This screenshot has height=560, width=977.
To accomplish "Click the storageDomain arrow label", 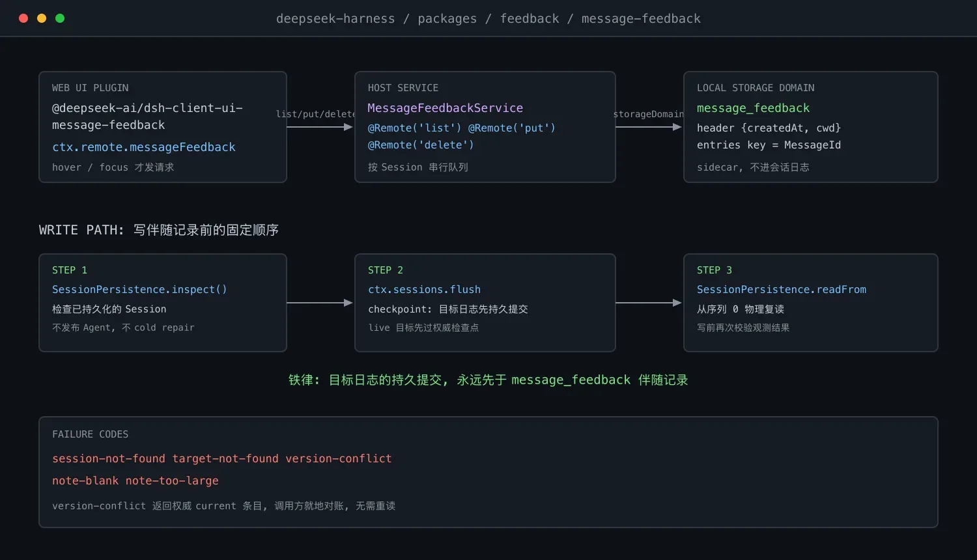I will (649, 114).
